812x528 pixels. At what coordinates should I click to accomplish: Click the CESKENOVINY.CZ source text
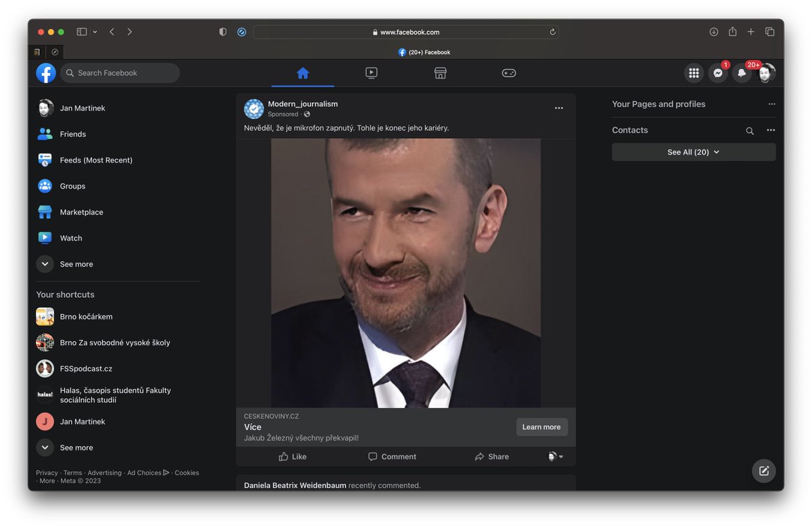pyautogui.click(x=271, y=416)
